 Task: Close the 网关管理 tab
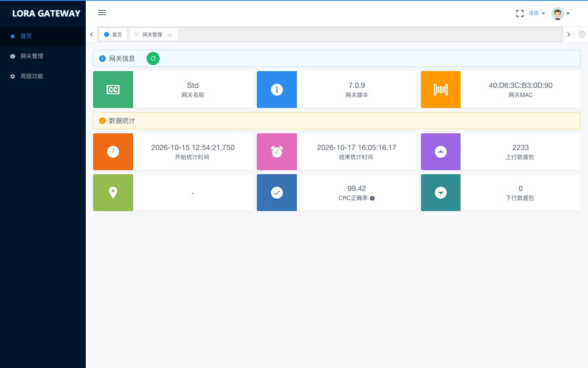tap(170, 35)
